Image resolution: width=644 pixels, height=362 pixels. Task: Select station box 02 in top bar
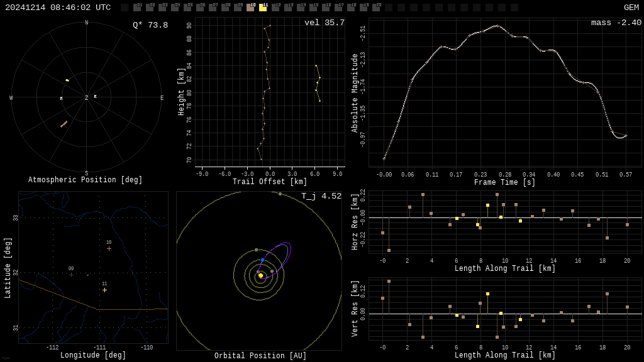coord(150,8)
